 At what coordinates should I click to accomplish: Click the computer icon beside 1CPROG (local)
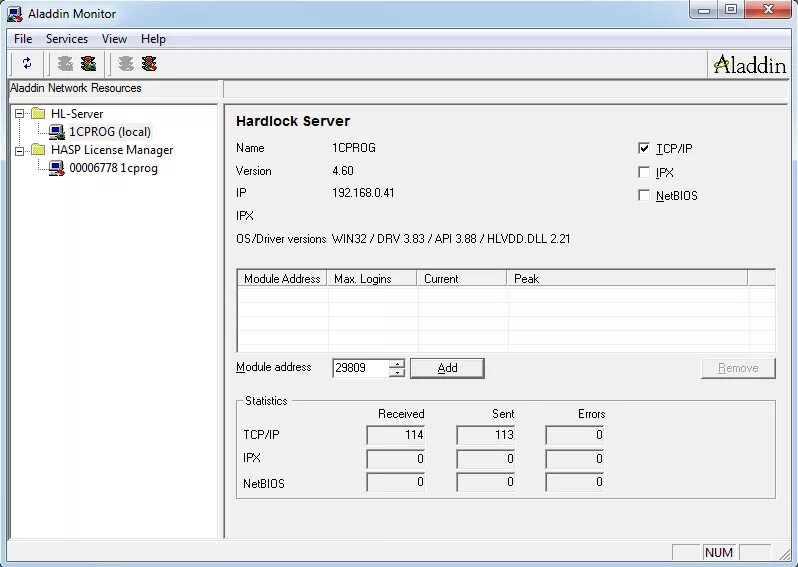[x=56, y=132]
